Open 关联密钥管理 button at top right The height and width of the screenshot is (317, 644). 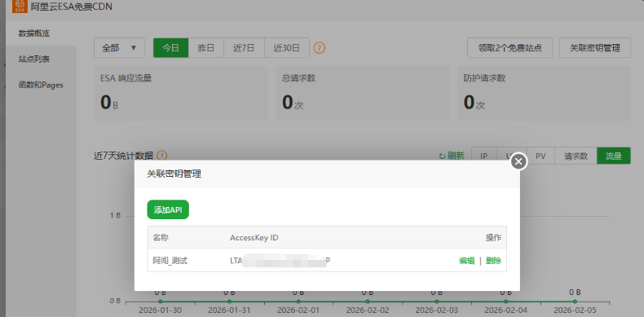pos(595,48)
